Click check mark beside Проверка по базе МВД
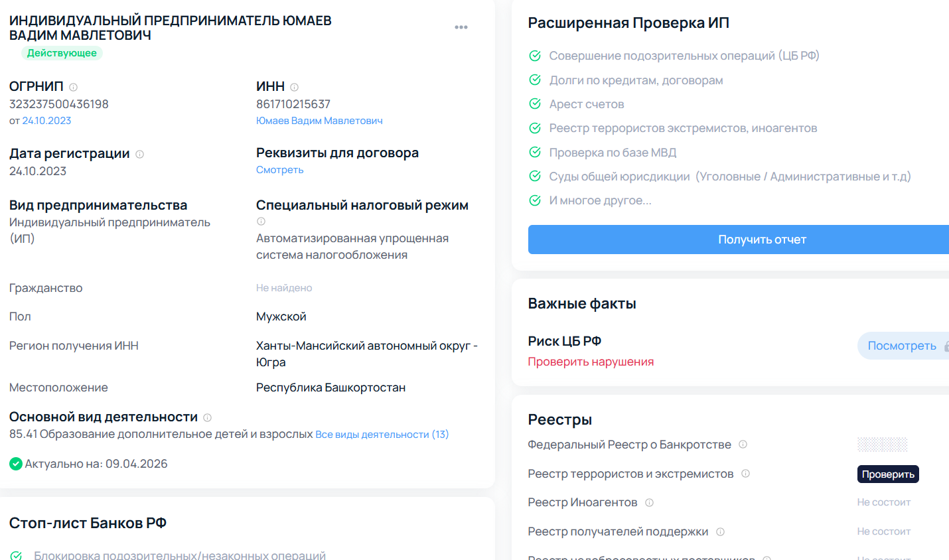Image resolution: width=949 pixels, height=560 pixels. [535, 153]
